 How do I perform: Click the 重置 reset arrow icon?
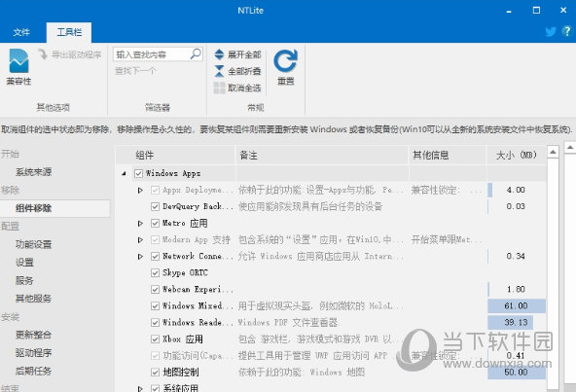coord(285,61)
